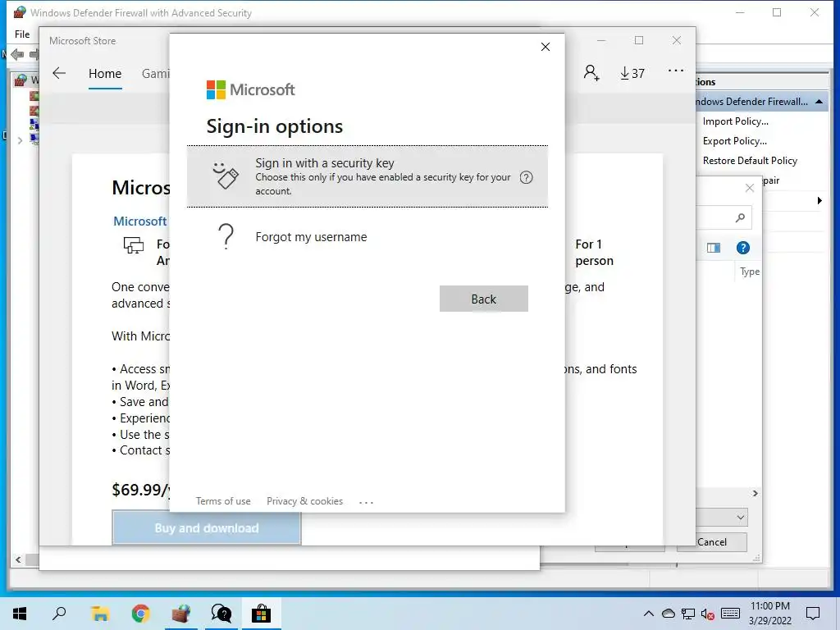Click Type column header
The height and width of the screenshot is (630, 840).
tap(750, 272)
